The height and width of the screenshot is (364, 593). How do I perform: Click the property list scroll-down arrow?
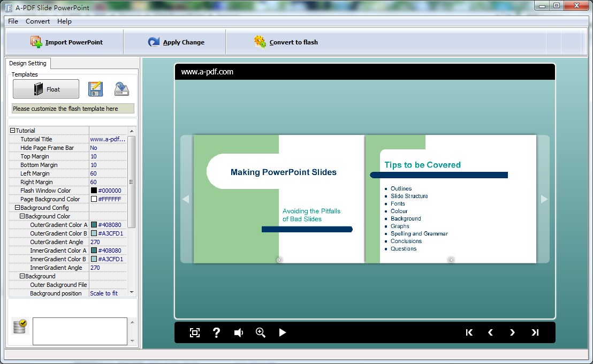point(132,292)
